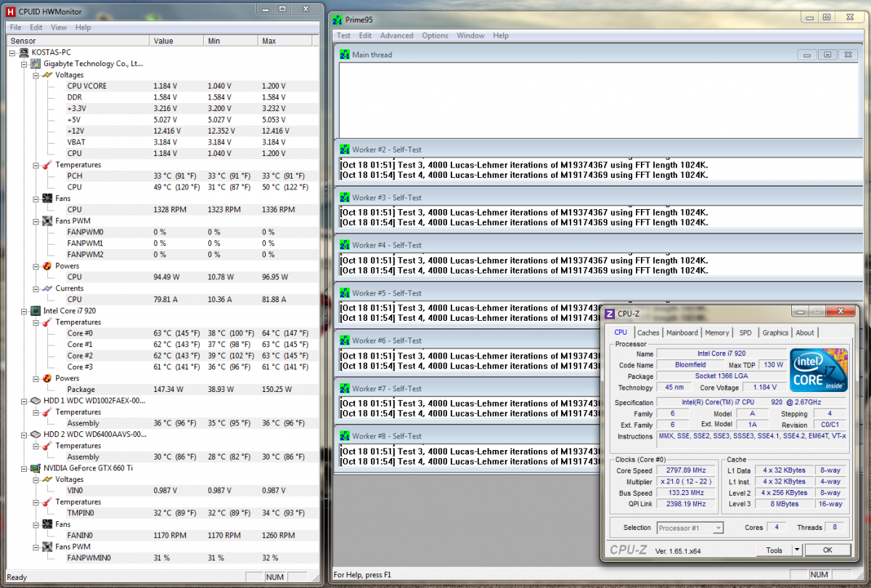
Task: Click the Sensor column header
Action: click(x=77, y=41)
